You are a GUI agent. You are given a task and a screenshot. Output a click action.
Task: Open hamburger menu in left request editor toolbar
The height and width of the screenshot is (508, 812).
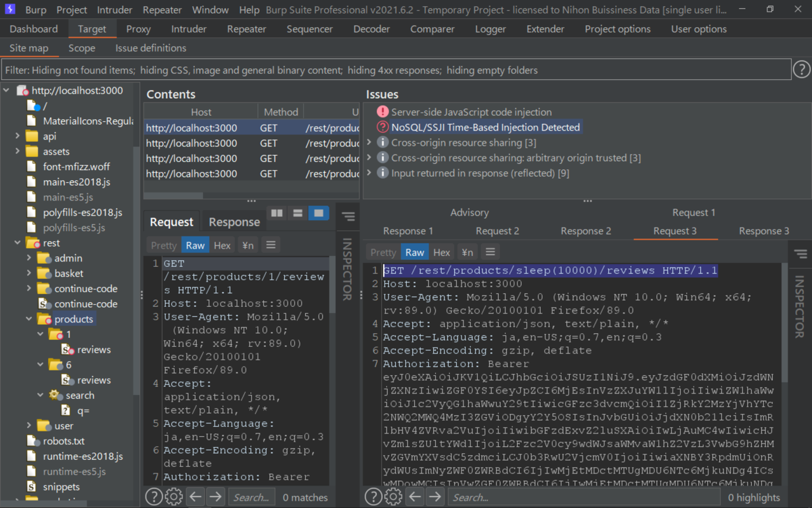[271, 245]
